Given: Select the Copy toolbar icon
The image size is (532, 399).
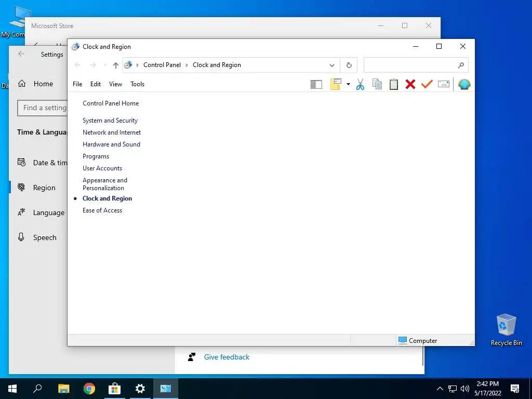Looking at the screenshot, I should click(x=377, y=84).
